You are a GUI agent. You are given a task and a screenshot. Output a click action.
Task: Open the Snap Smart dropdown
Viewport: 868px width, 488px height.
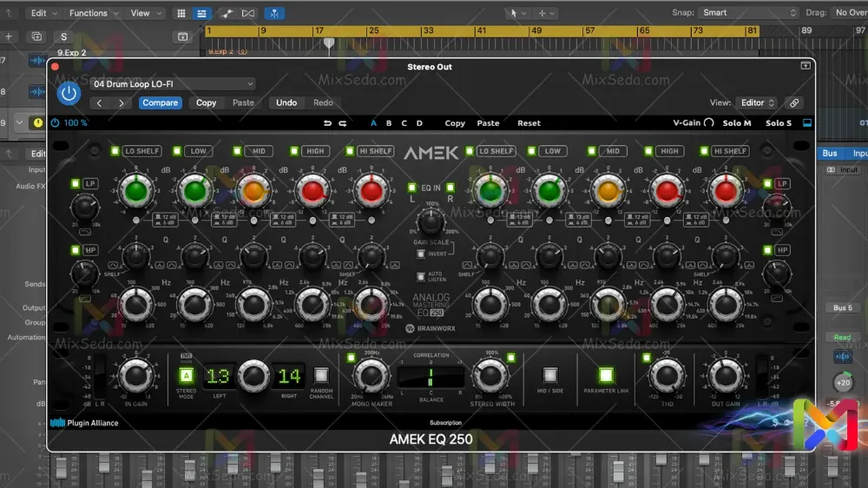(x=748, y=13)
